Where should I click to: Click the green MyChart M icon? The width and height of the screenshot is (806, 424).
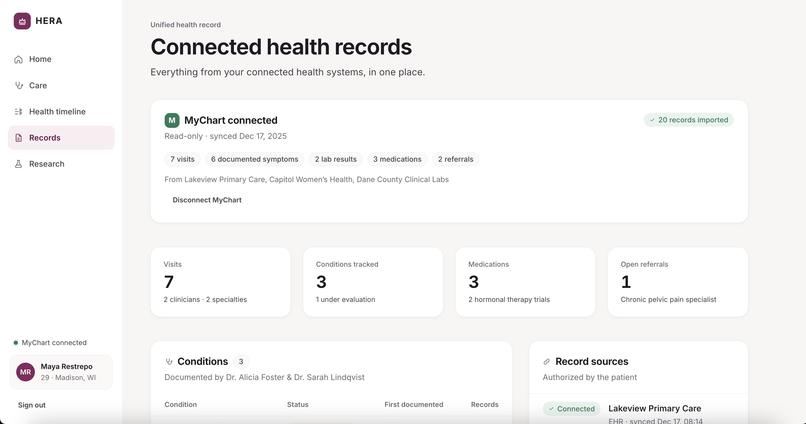pos(172,120)
